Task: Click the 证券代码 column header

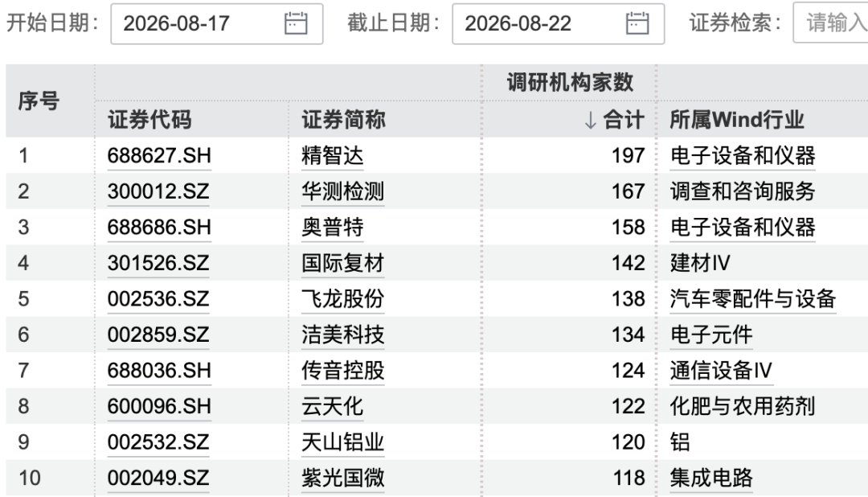Action: click(149, 120)
